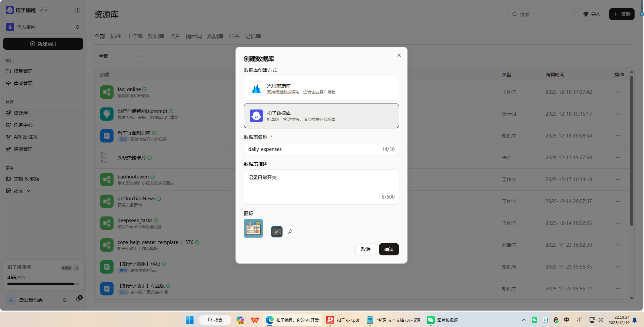Open the 个人空间 workspace switcher
Image resolution: width=644 pixels, height=327 pixels.
pos(43,27)
